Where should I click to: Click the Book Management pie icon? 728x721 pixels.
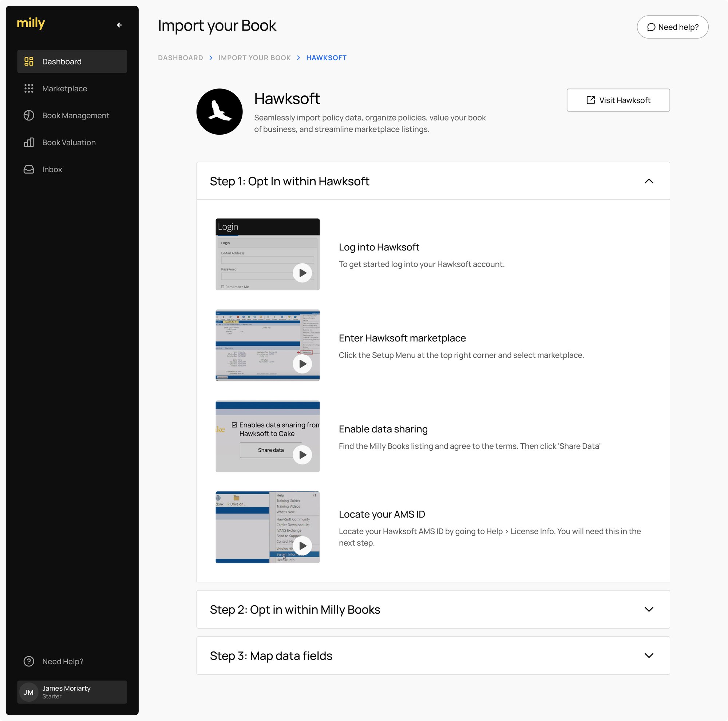click(x=29, y=115)
